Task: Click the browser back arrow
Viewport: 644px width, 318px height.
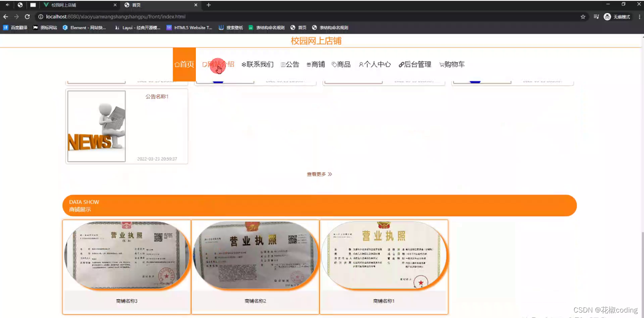Action: pos(5,17)
